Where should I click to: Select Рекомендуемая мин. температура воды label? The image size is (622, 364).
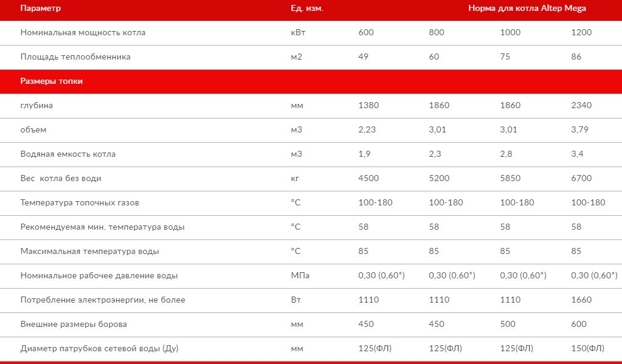click(x=102, y=227)
